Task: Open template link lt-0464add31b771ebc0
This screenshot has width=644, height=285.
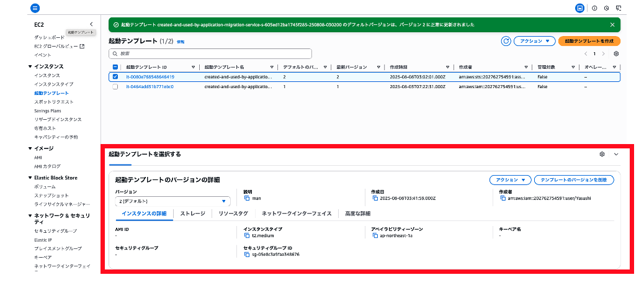Action: click(x=150, y=87)
